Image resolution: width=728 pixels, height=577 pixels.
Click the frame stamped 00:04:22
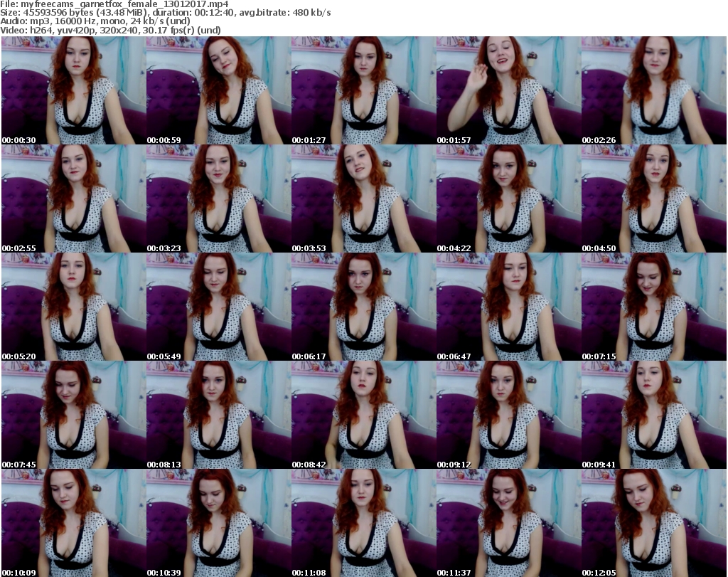point(508,198)
